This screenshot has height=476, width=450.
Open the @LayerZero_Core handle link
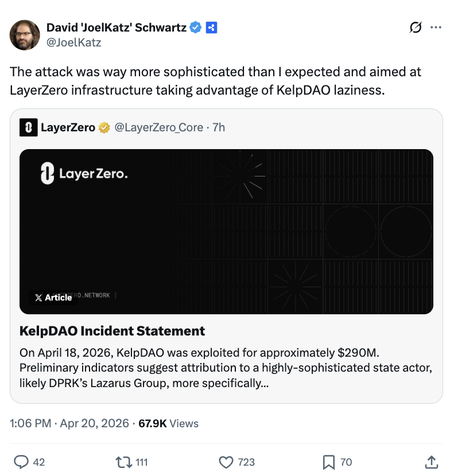[x=158, y=128]
